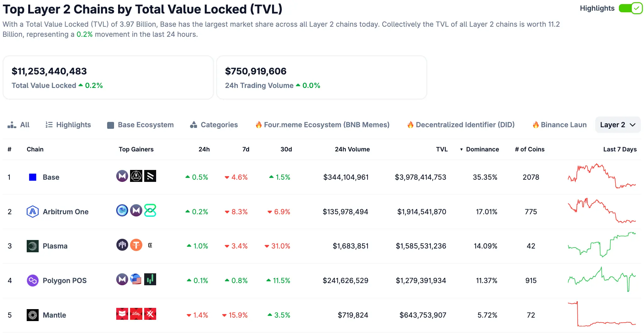Click the first top gainer icon in Arbitrum row

[x=122, y=210]
